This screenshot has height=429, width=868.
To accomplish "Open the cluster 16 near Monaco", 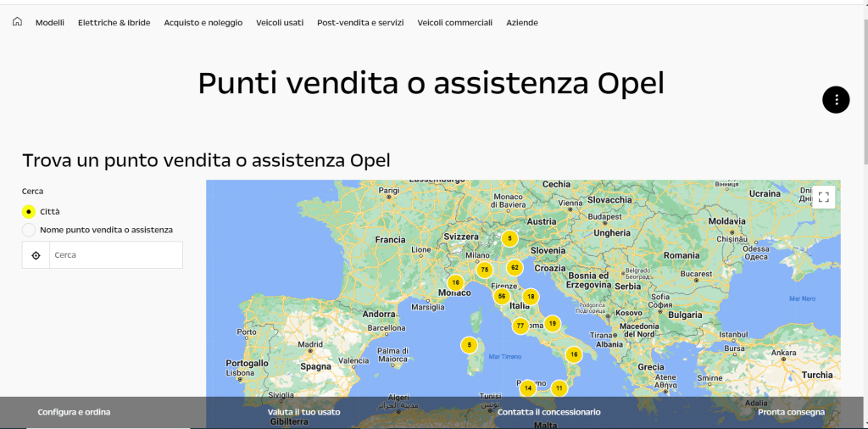I will (x=455, y=282).
